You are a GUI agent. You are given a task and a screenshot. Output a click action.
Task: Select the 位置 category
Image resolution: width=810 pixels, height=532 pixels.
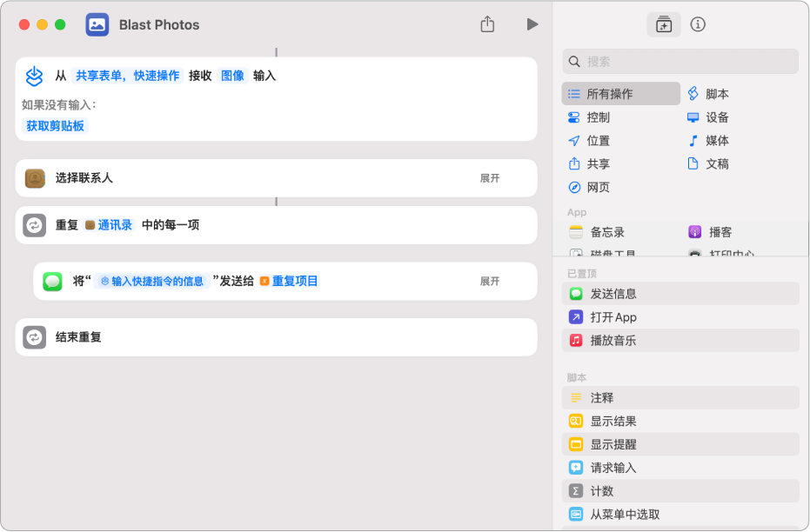coord(589,140)
